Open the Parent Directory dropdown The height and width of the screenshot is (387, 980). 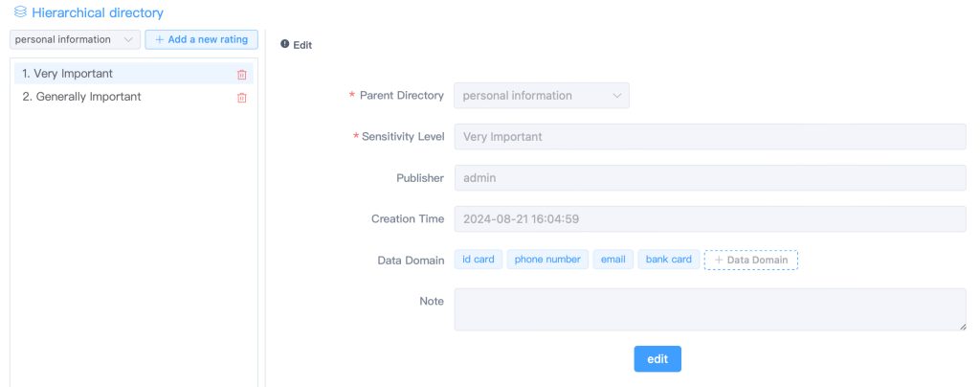(x=542, y=96)
